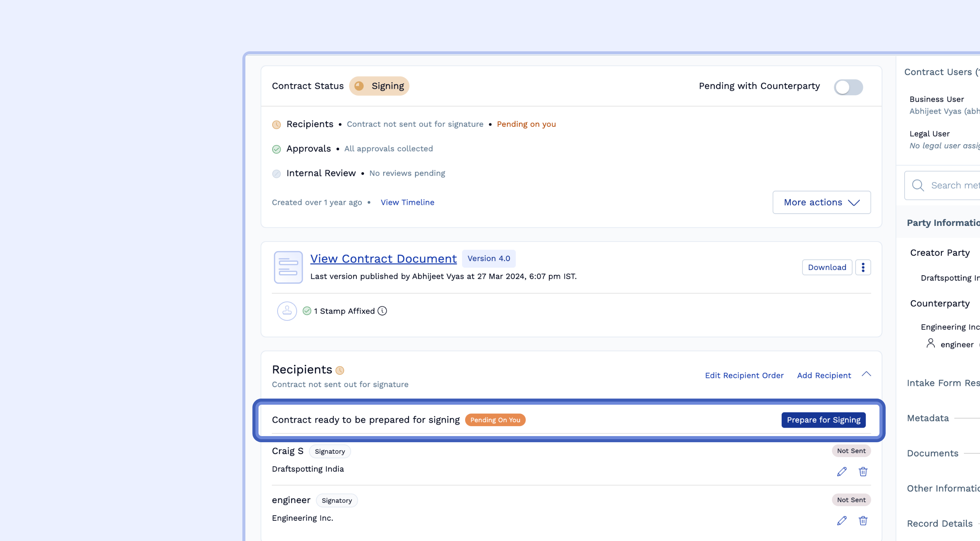Click the edit pencil for Craig S
This screenshot has width=980, height=541.
[x=841, y=471]
